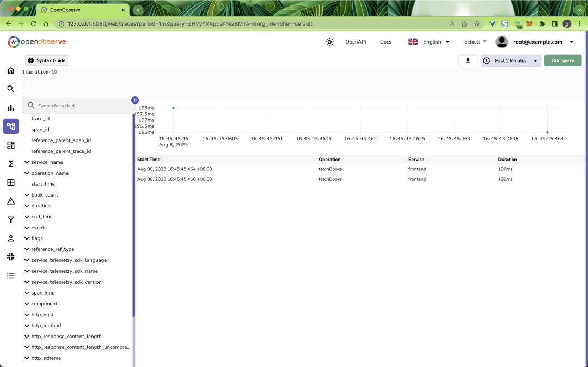This screenshot has width=588, height=367.
Task: Open the Docs page from the header
Action: tap(385, 41)
